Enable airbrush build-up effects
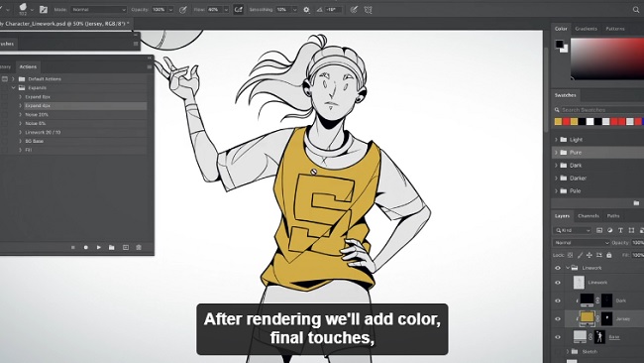 pyautogui.click(x=238, y=10)
